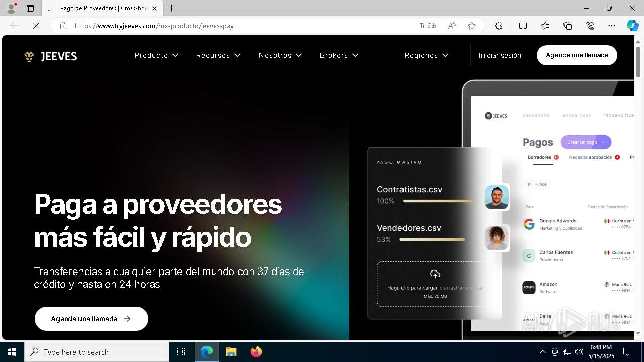Viewport: 644px width, 362px height.
Task: Expand the Recursos menu
Action: [x=218, y=55]
